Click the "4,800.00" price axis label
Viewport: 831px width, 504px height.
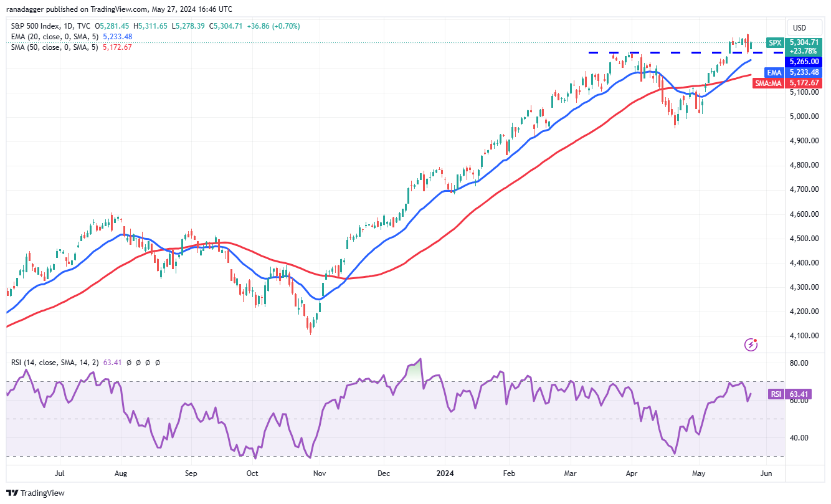coord(804,165)
